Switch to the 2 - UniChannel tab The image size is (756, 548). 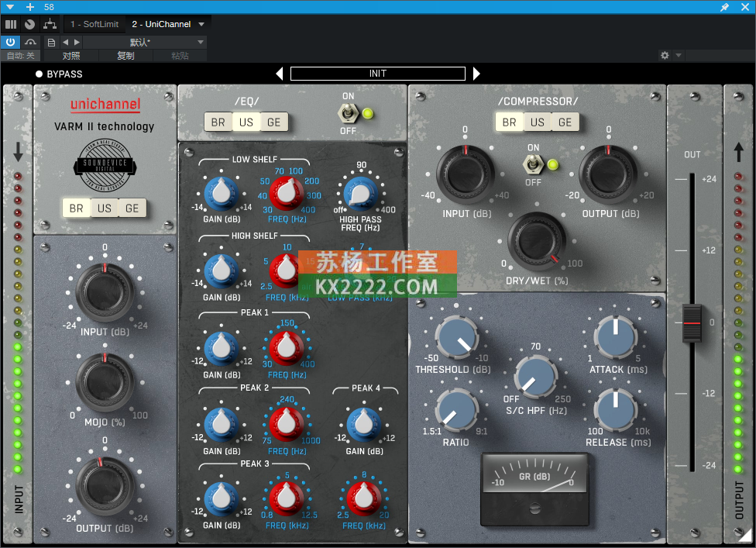click(x=162, y=24)
